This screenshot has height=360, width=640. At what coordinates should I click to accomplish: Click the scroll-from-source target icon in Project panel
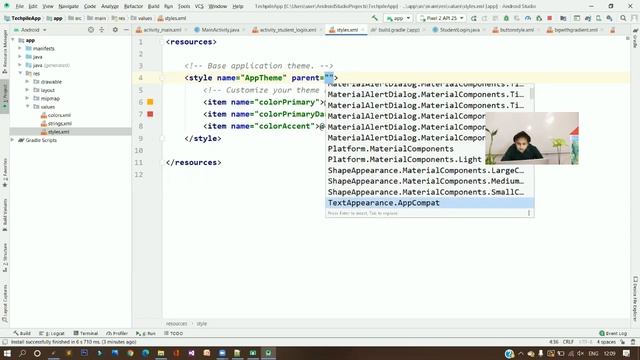point(91,30)
